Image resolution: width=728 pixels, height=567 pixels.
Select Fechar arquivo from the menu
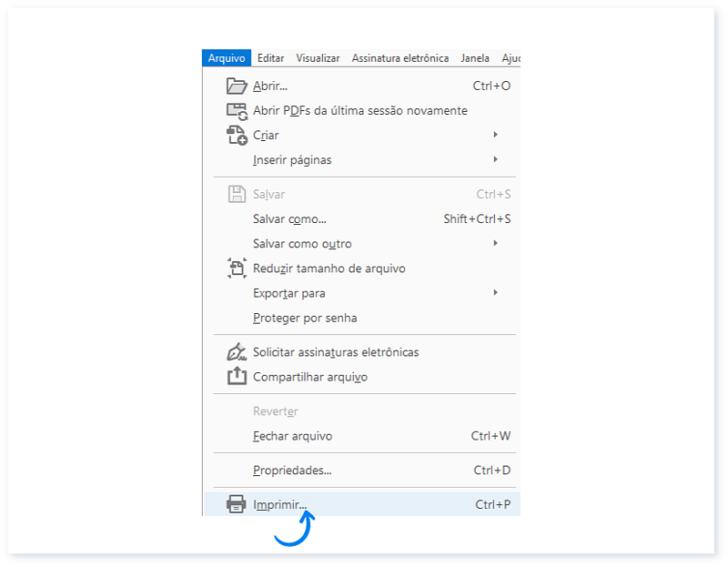(x=292, y=436)
